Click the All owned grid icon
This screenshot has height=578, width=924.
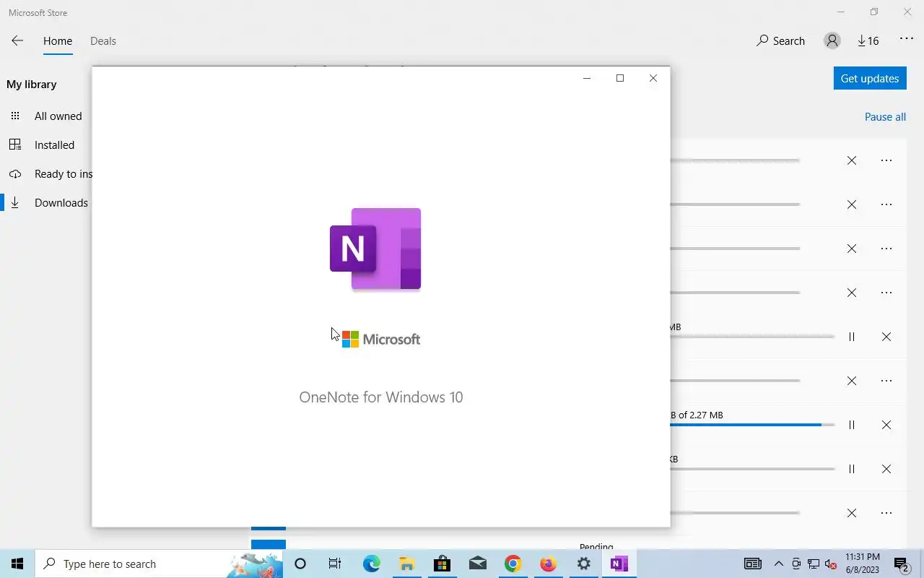click(15, 116)
